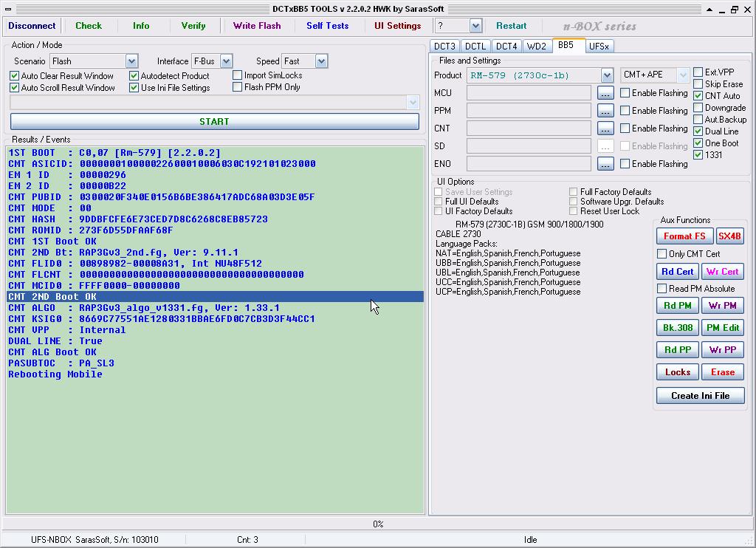Screen dimensions: 756x548
Task: Click Write Flash button
Action: click(257, 26)
